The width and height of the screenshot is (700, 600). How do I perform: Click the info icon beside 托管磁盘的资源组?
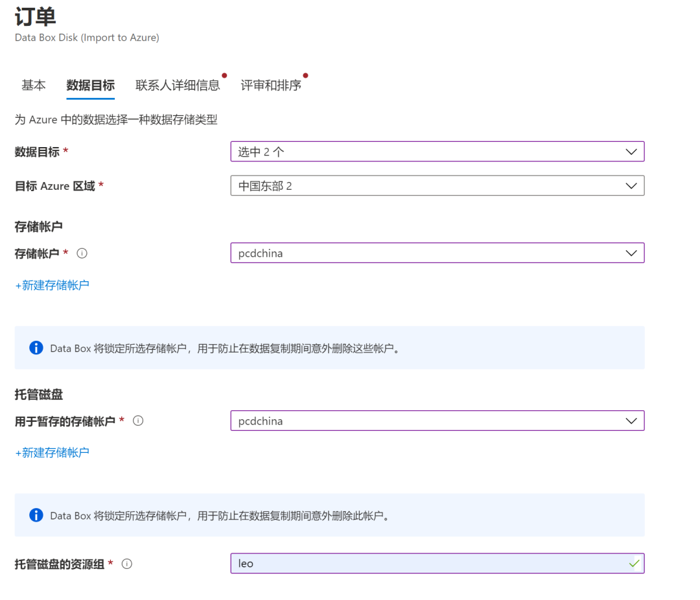tap(127, 564)
